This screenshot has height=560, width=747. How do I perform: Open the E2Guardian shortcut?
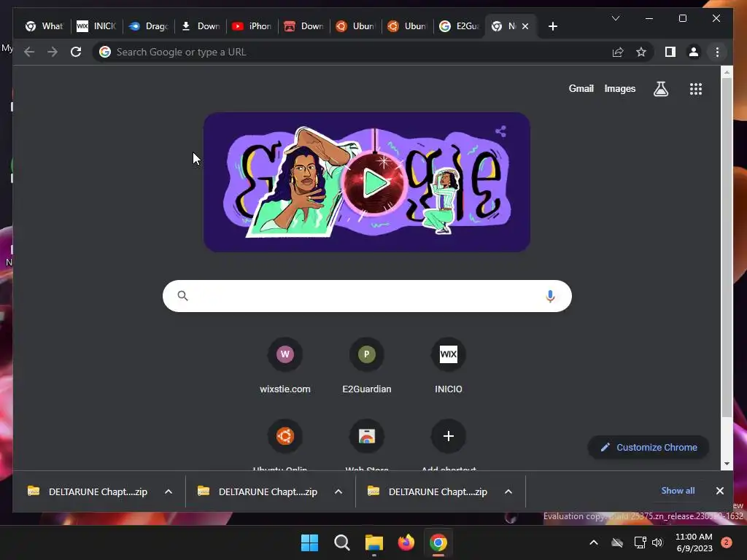click(366, 366)
